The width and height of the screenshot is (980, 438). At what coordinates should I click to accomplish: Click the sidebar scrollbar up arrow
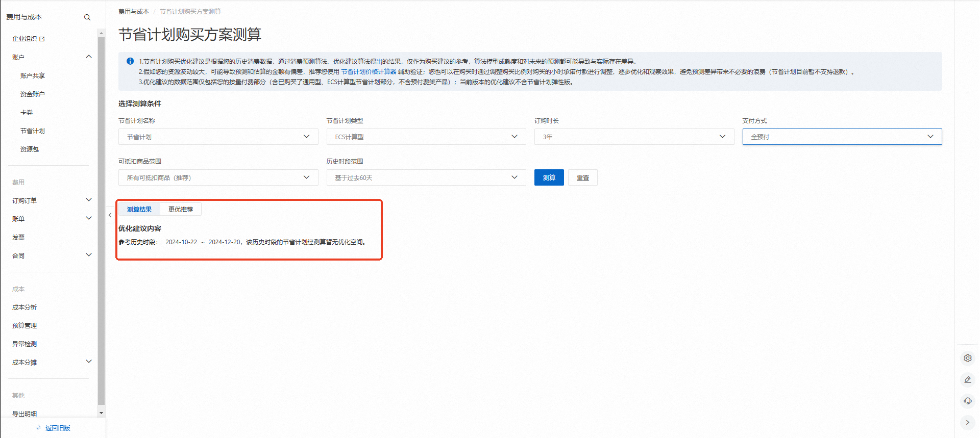click(x=101, y=33)
